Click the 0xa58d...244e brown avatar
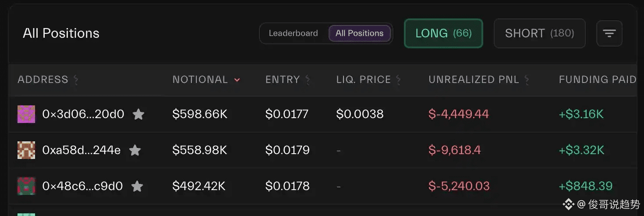This screenshot has height=216, width=644. (26, 150)
